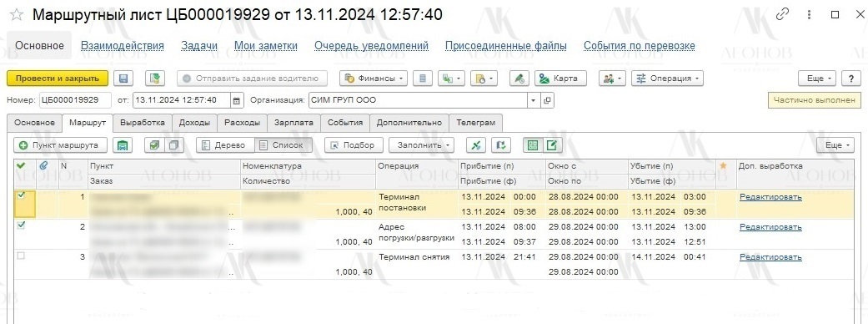
Task: Switch to Список list view
Action: (x=283, y=144)
